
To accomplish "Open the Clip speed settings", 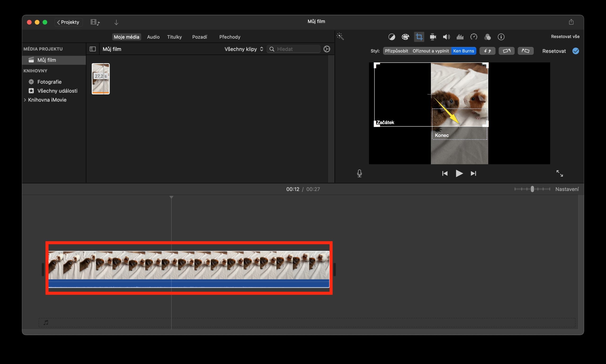I will point(474,37).
